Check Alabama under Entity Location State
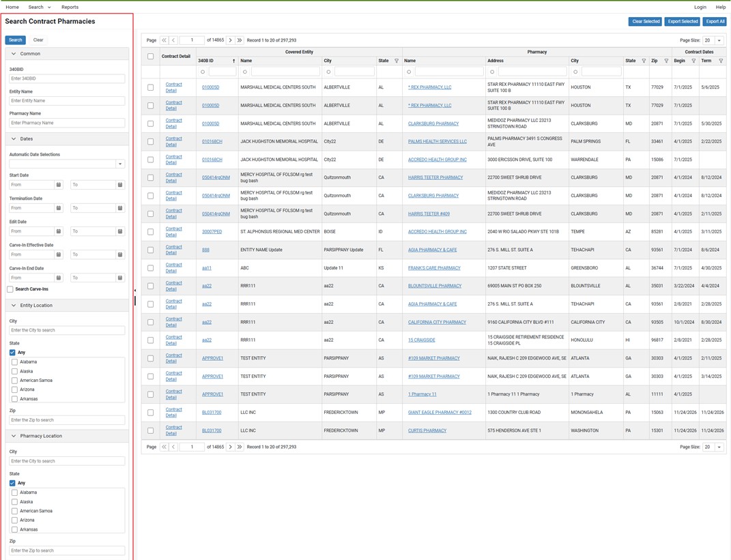The height and width of the screenshot is (560, 731). pyautogui.click(x=15, y=362)
